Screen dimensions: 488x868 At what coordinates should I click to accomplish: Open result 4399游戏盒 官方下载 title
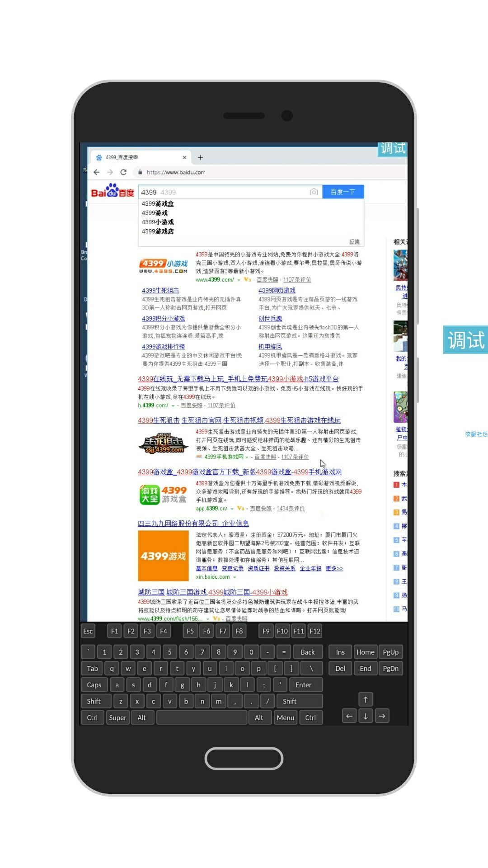(240, 472)
